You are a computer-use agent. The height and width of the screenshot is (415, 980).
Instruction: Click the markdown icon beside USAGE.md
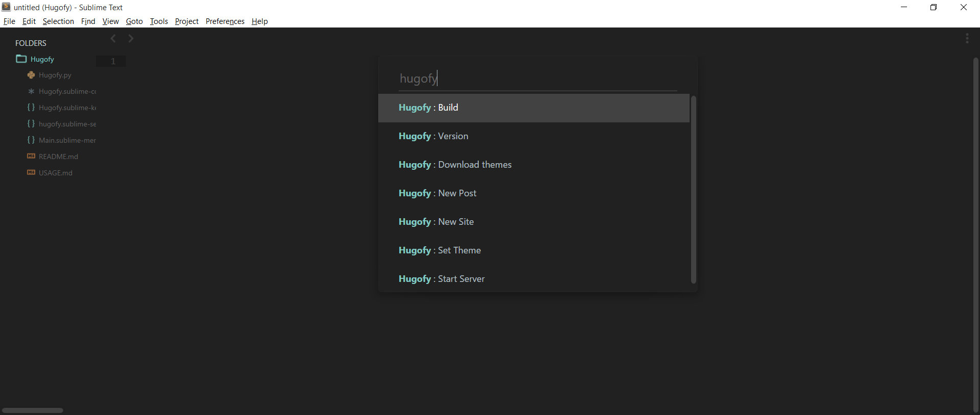(31, 172)
